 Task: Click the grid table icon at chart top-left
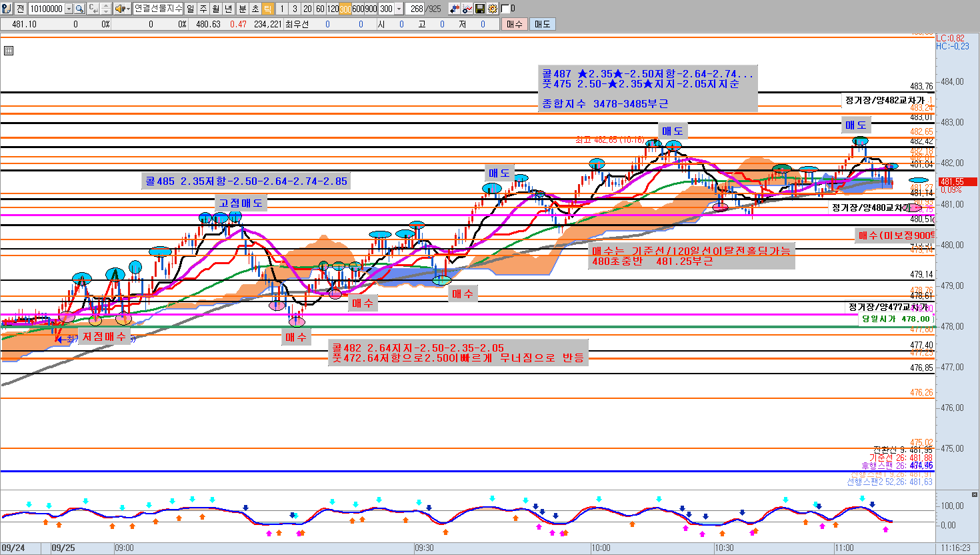click(9, 51)
